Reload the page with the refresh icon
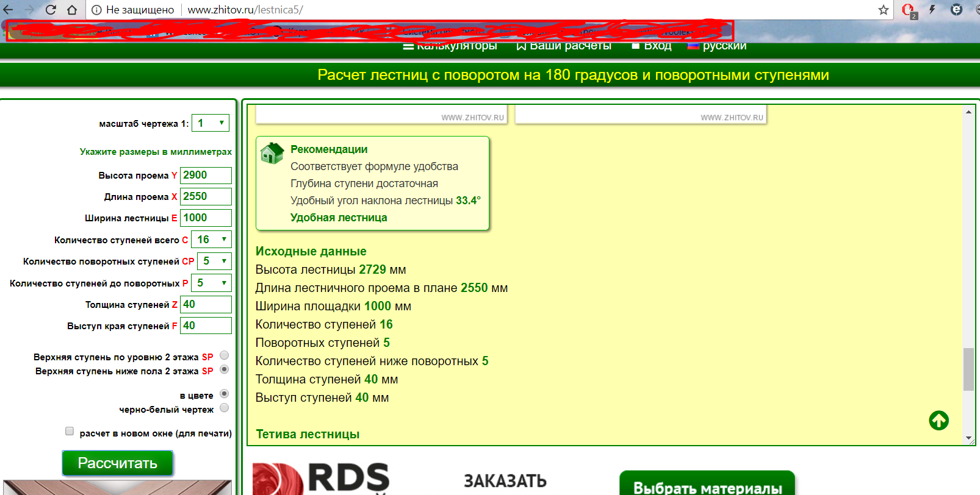This screenshot has height=495, width=980. click(x=51, y=10)
